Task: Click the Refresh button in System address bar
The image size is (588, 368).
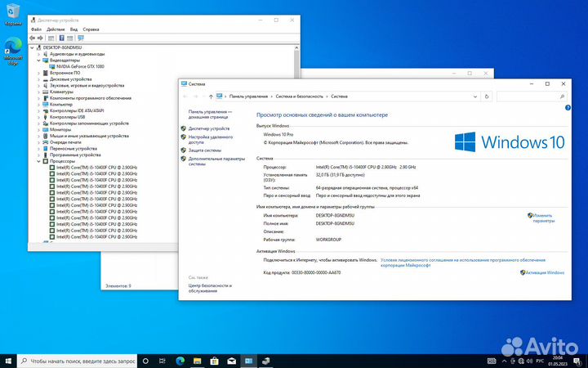Action: tap(487, 96)
